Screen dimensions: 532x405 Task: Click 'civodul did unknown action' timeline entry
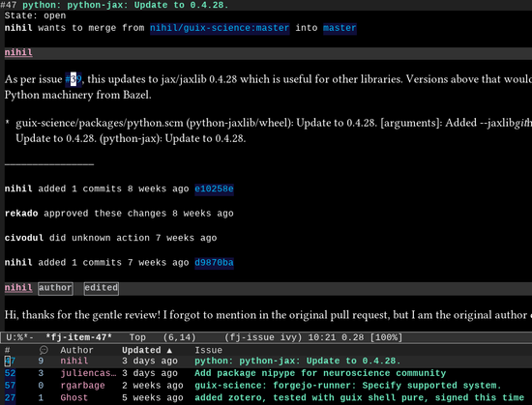coord(110,238)
